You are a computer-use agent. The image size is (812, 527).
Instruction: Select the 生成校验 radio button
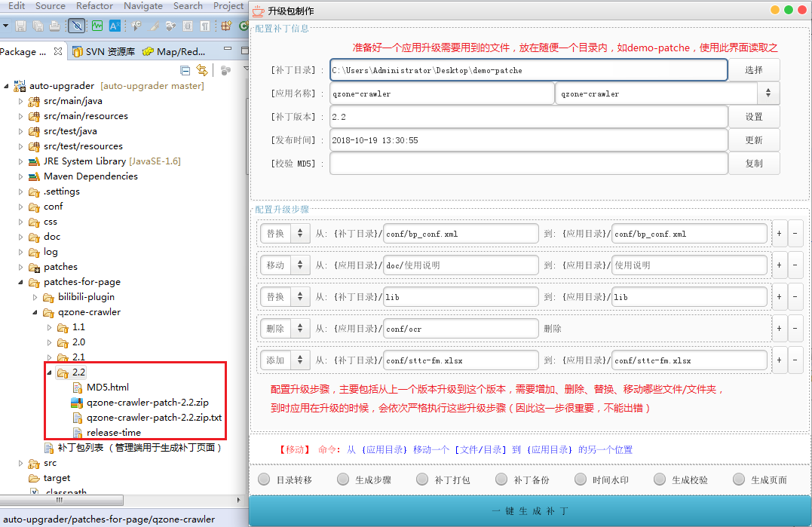click(x=660, y=480)
